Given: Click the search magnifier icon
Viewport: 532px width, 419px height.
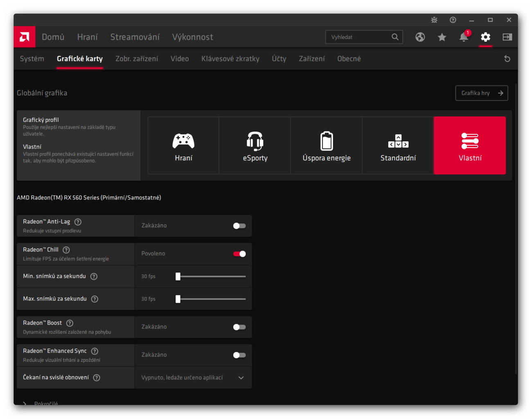Looking at the screenshot, I should pyautogui.click(x=395, y=37).
